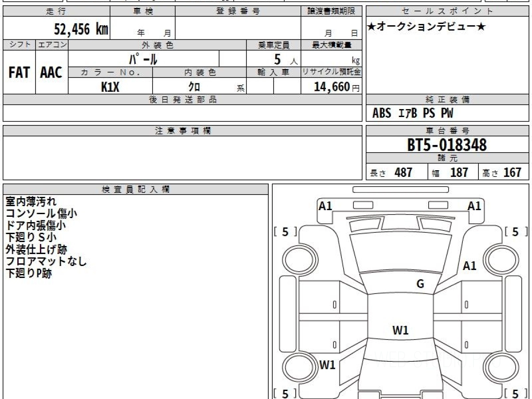The width and height of the screenshot is (532, 399).
Task: Select the inspector note 外装仕上げ跡
Action: 36,250
